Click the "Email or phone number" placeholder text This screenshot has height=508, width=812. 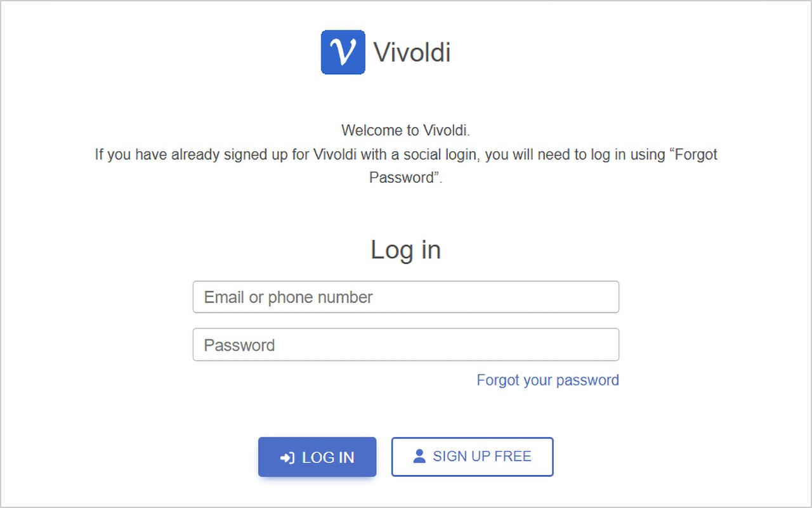tap(288, 297)
